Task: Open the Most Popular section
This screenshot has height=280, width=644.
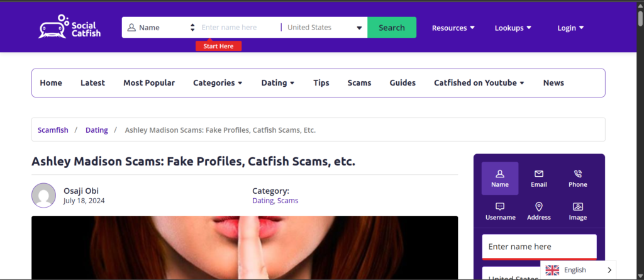Action: pos(149,82)
